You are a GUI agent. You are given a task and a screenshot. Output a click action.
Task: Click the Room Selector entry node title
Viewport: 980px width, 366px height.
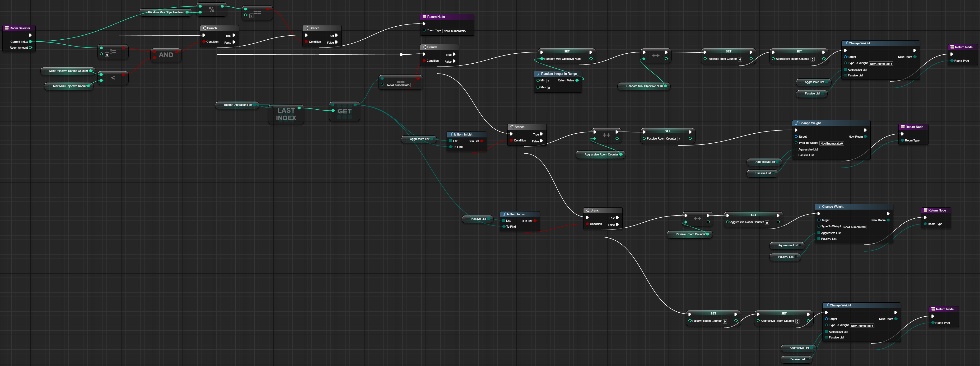pos(20,28)
